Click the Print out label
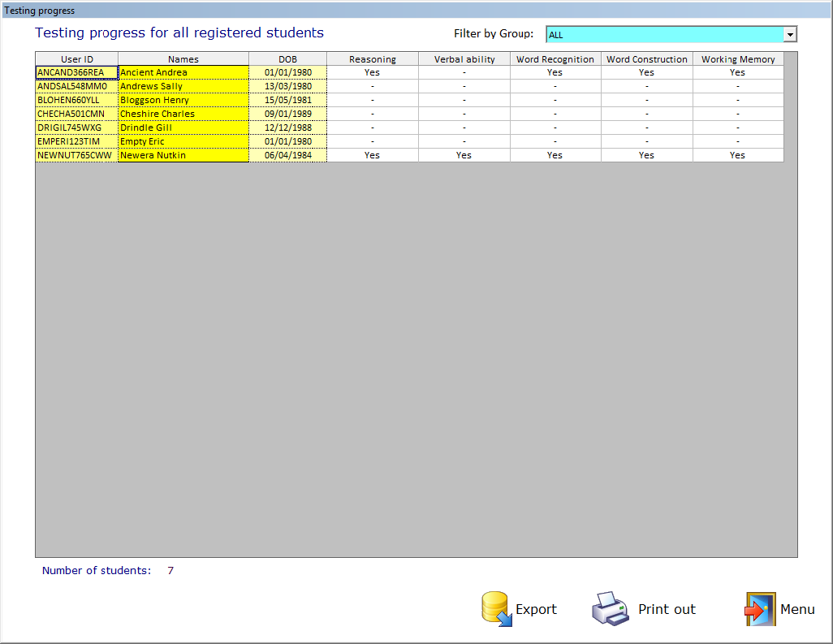This screenshot has height=644, width=833. point(667,609)
